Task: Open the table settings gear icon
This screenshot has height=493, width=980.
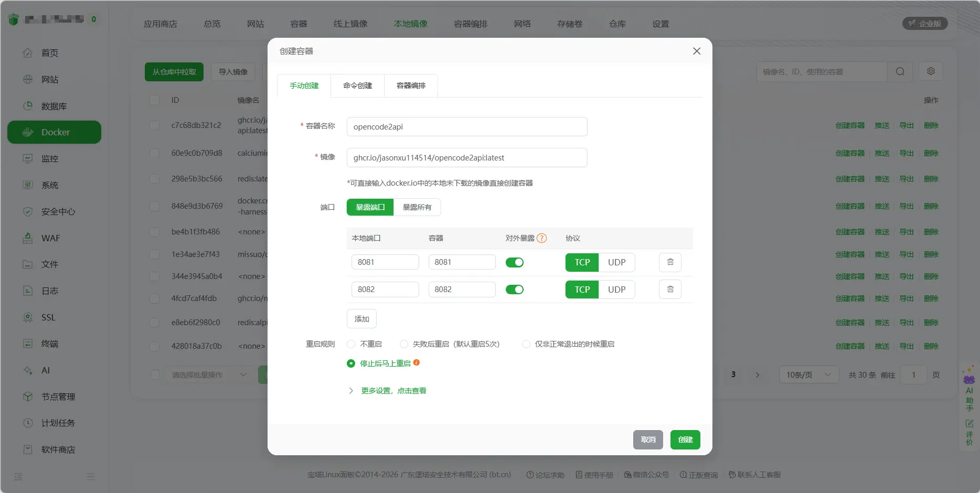Action: 931,71
